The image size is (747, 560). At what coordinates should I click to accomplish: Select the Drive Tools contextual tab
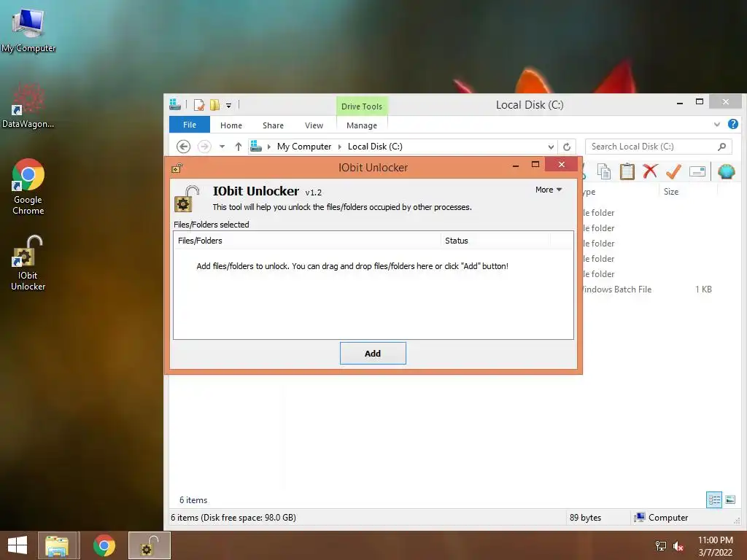click(x=362, y=106)
